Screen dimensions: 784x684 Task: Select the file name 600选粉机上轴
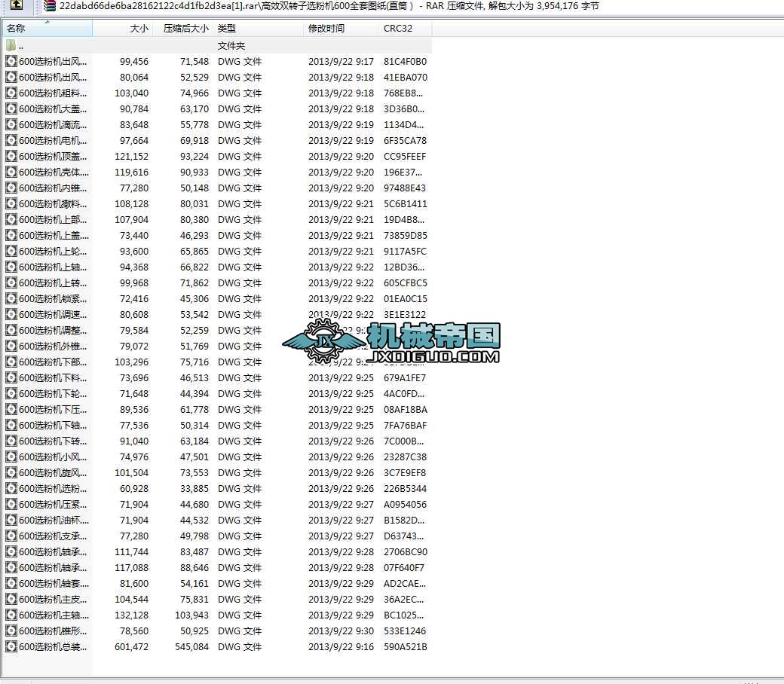point(53,267)
